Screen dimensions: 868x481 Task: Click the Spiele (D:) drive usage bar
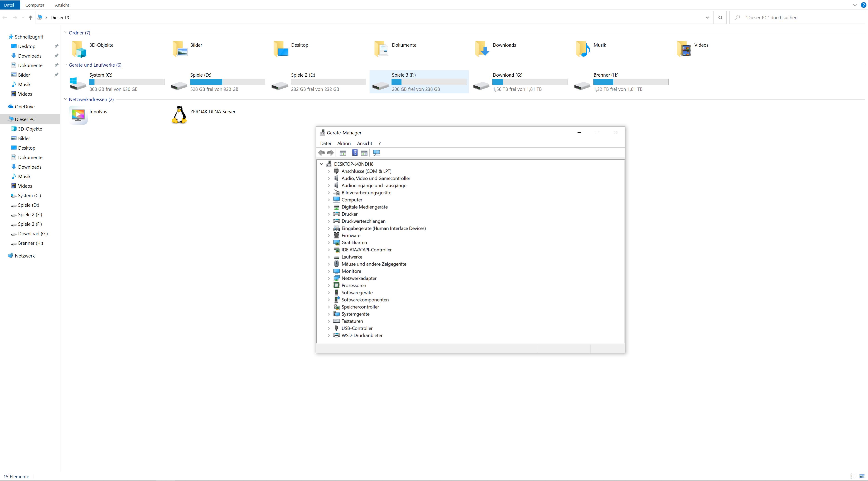point(227,82)
